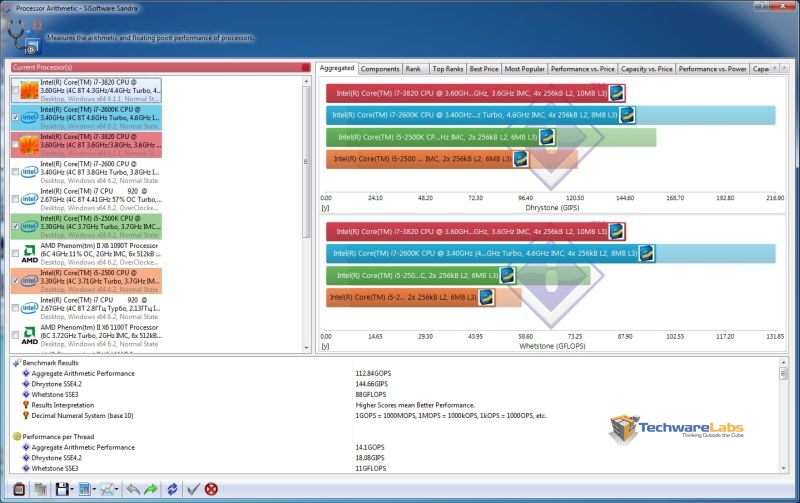Click chip icon on Whetstone i7-3820 red bar
Screen dimensions: 800x503
click(616, 232)
